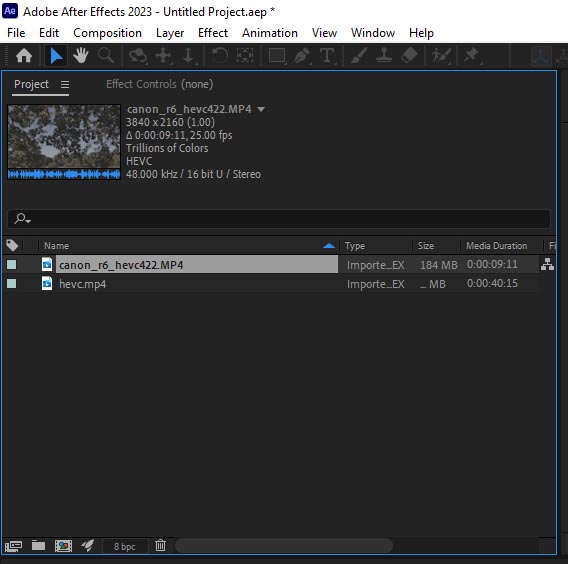Switch to Effect Controls (none) tab
Image resolution: width=568 pixels, height=564 pixels.
(159, 84)
